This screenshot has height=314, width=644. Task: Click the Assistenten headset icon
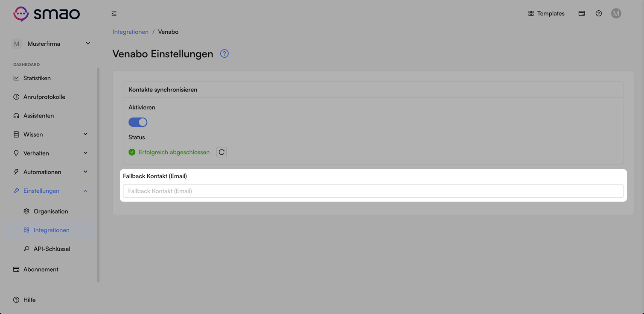pyautogui.click(x=16, y=116)
